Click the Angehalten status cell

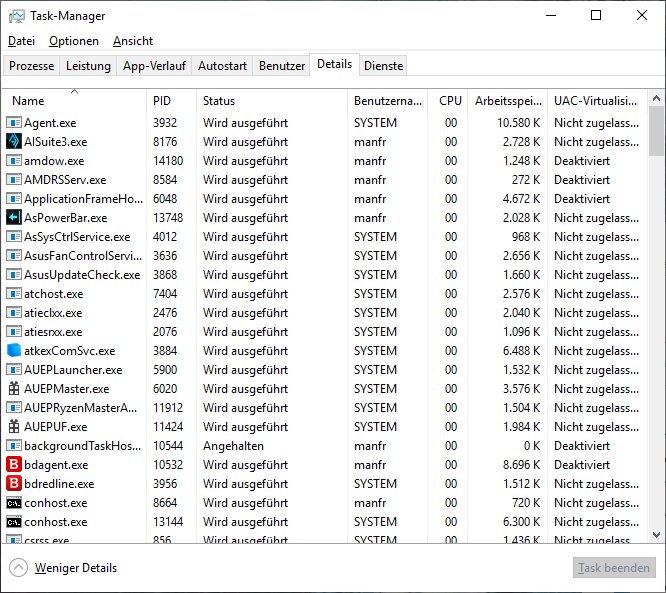(x=233, y=446)
